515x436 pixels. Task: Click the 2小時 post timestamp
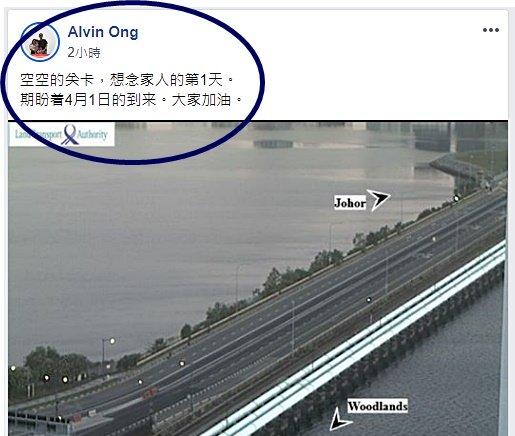coord(84,53)
